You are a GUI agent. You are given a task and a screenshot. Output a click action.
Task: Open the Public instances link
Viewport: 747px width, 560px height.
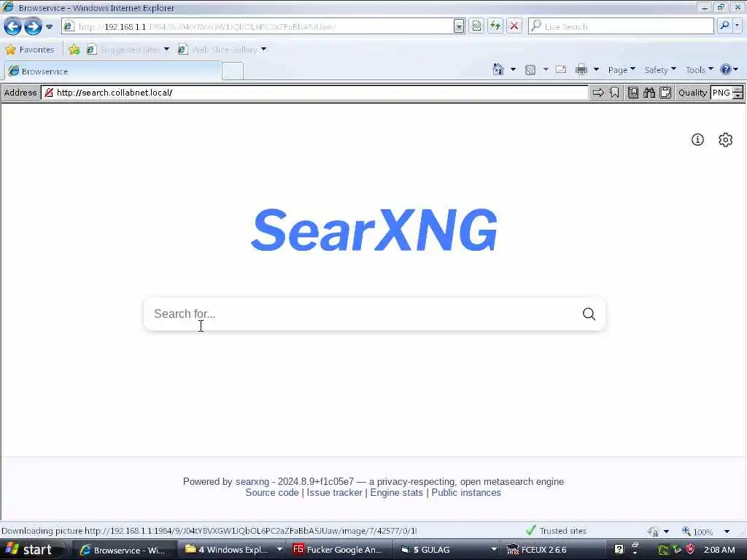(466, 493)
